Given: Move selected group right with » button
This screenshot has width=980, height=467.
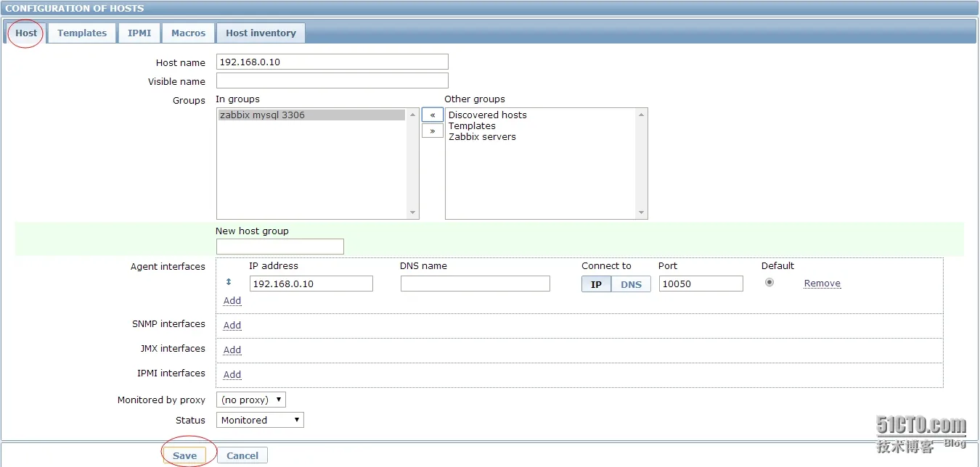Looking at the screenshot, I should tap(432, 131).
